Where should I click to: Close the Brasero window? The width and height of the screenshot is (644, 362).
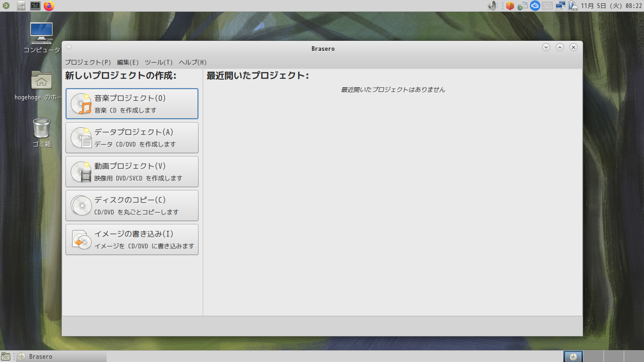(x=573, y=47)
